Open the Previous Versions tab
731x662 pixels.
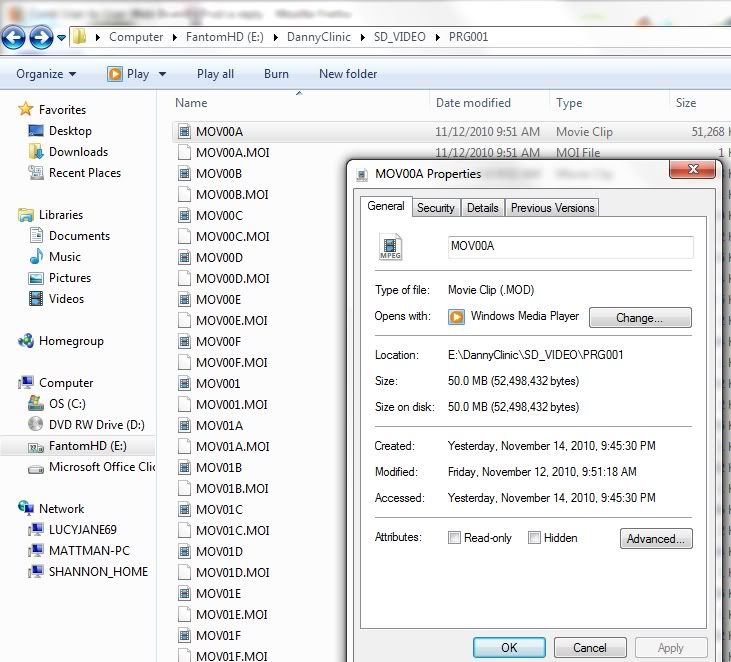coord(552,208)
